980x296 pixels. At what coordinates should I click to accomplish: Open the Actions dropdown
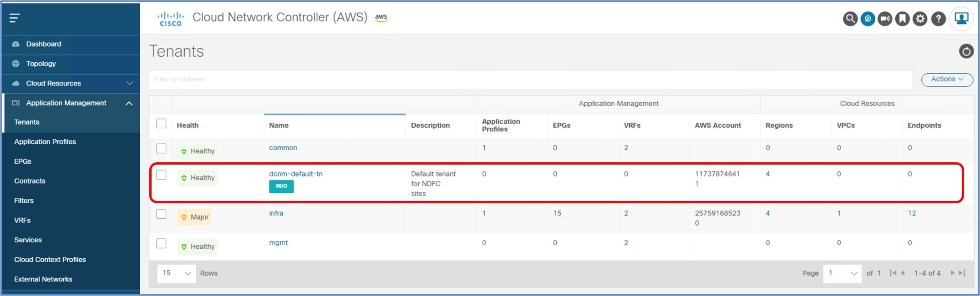(x=947, y=80)
